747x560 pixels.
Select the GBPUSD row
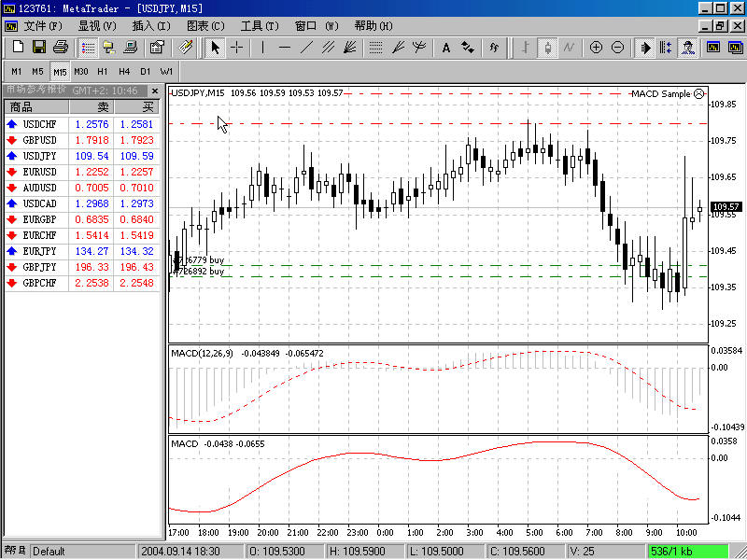82,140
